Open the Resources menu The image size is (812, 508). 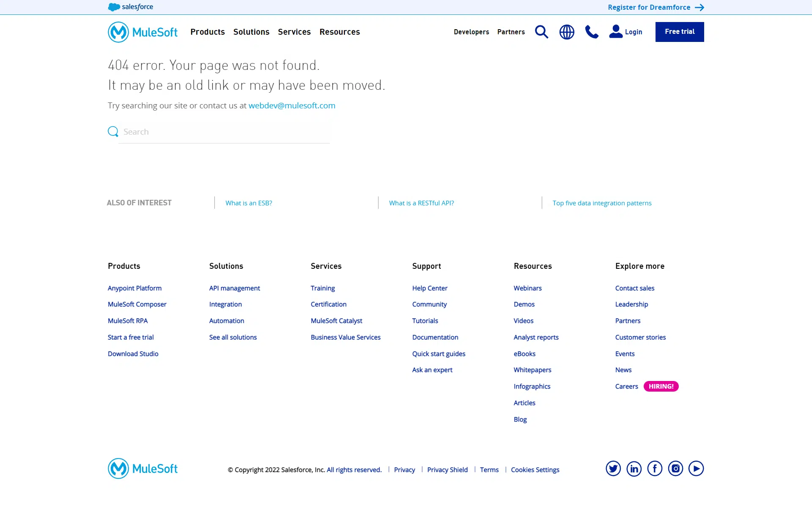[x=340, y=32]
